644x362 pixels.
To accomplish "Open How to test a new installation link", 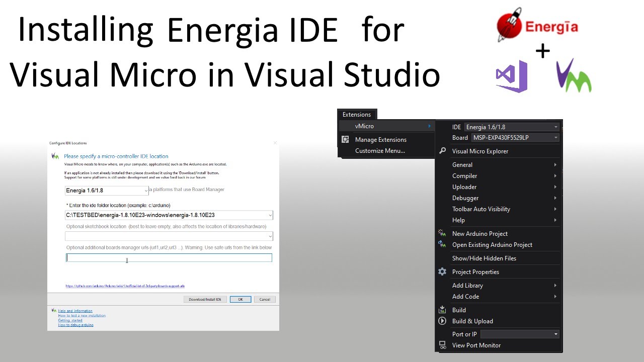I will (x=82, y=315).
